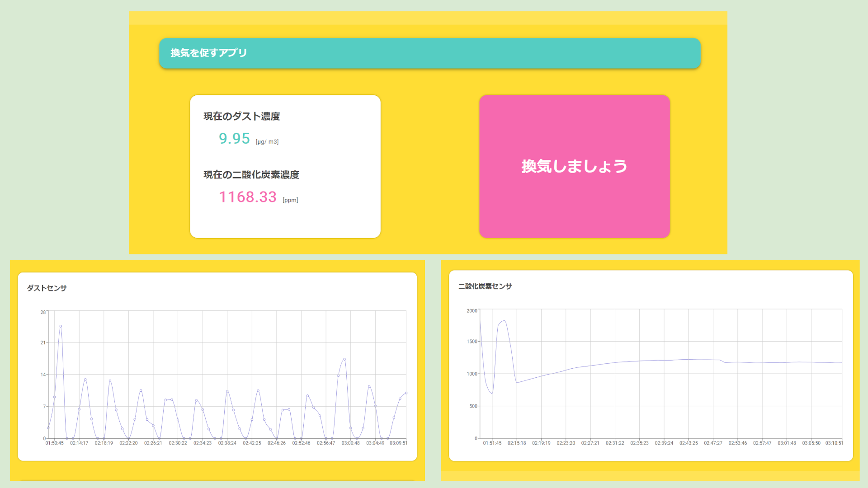This screenshot has height=488, width=868.
Task: Click the 02:15:18 label on CO2 chart
Action: tap(516, 443)
